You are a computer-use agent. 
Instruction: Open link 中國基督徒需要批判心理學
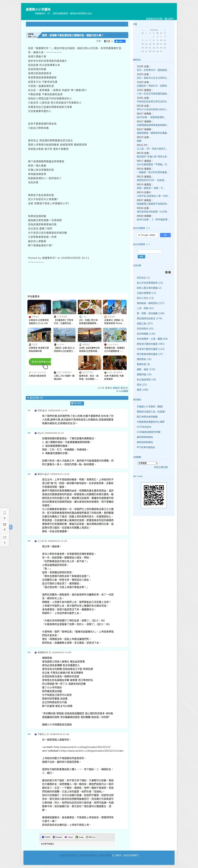coord(151,422)
